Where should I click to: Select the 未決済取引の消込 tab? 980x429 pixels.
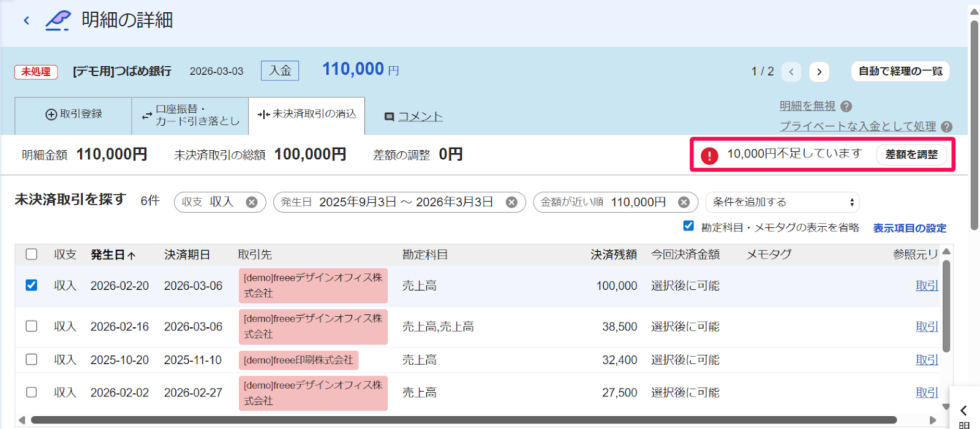[306, 115]
